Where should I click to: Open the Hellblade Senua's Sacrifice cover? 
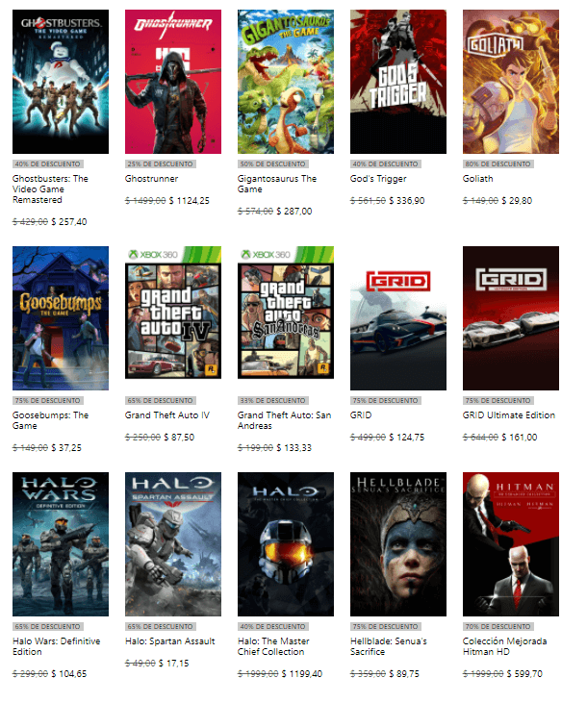click(x=398, y=544)
